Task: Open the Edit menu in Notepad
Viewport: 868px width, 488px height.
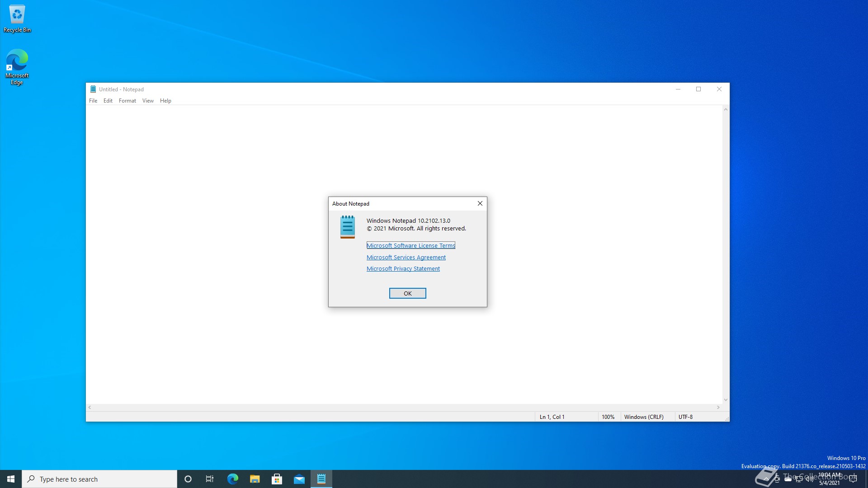Action: click(x=108, y=101)
